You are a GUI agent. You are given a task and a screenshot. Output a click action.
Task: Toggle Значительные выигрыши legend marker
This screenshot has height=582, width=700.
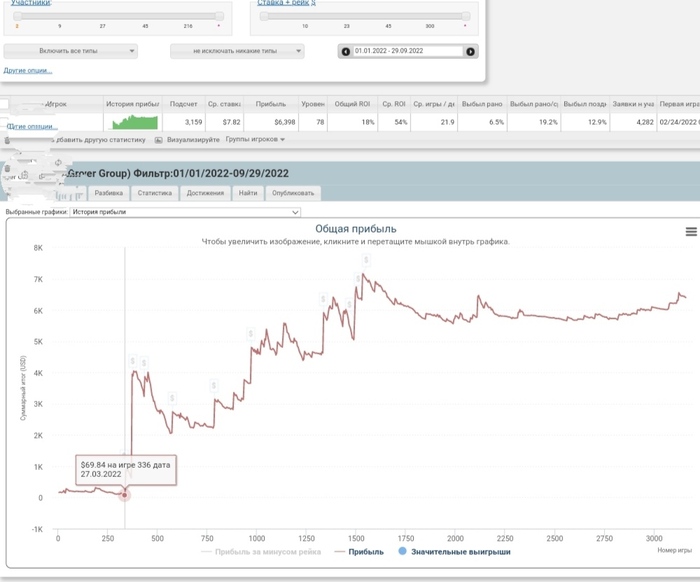(x=402, y=551)
